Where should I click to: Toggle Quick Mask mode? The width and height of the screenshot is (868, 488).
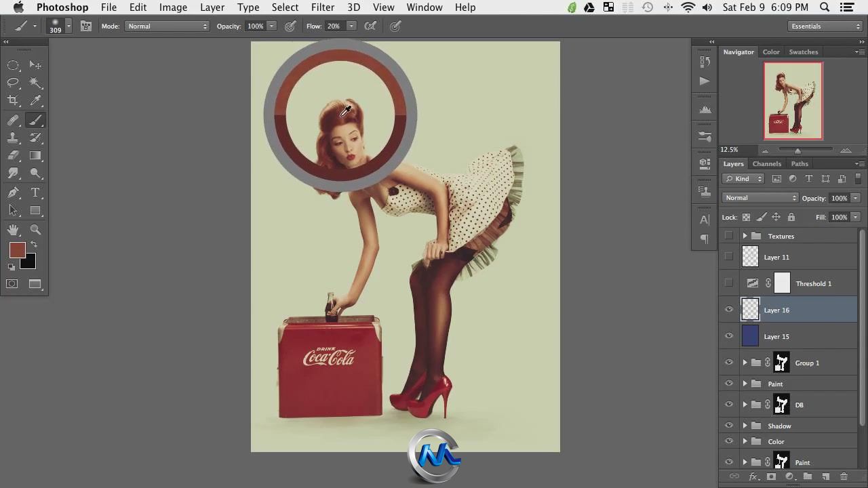[x=12, y=284]
